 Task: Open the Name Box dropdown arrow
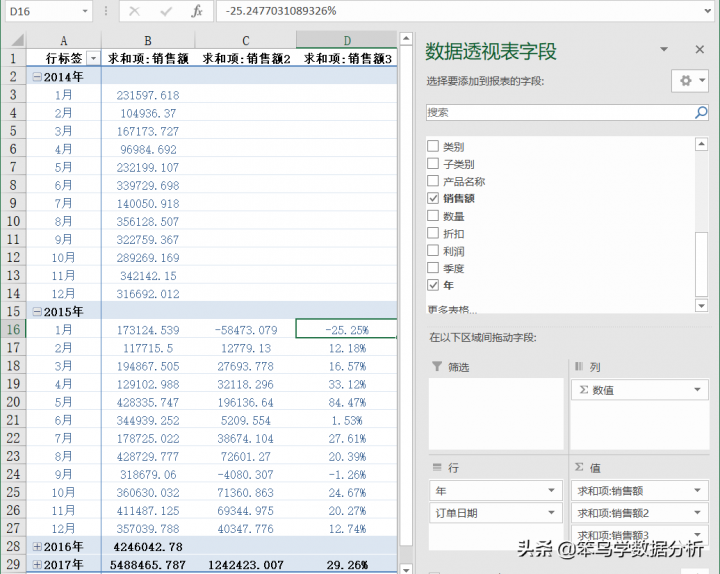(x=85, y=11)
